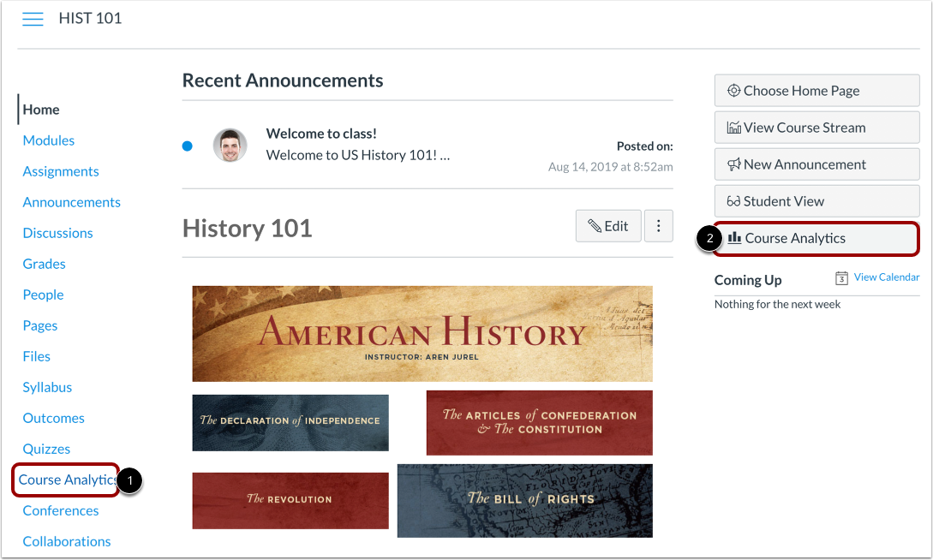933x560 pixels.
Task: Click the Course Analytics bar chart icon
Action: [735, 238]
